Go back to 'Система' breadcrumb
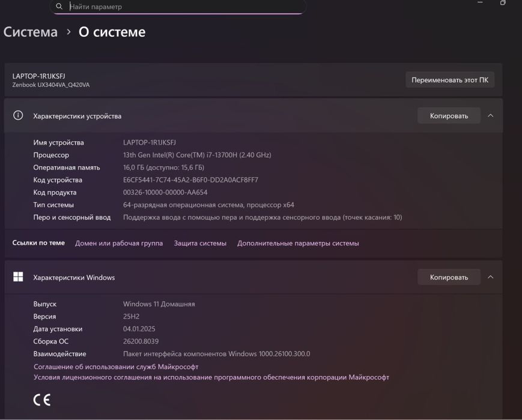Image resolution: width=522 pixels, height=420 pixels. pos(30,32)
